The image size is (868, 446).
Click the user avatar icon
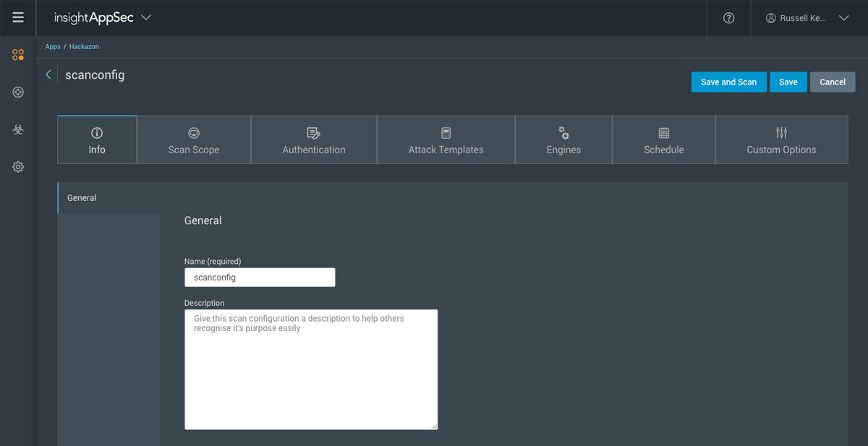771,18
